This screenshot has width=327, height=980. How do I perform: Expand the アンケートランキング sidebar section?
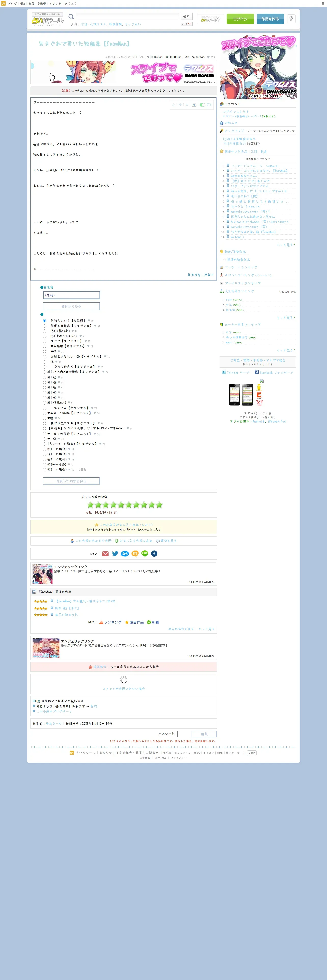click(x=241, y=267)
